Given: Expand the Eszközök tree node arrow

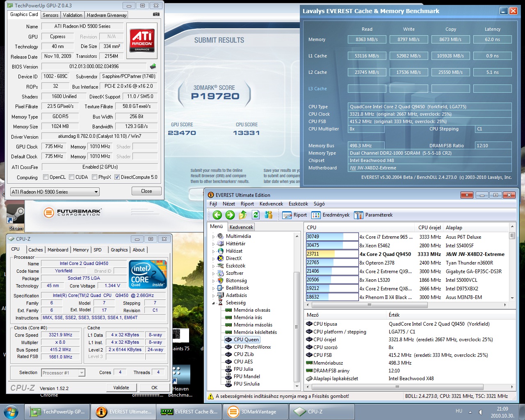Looking at the screenshot, I should click(213, 266).
